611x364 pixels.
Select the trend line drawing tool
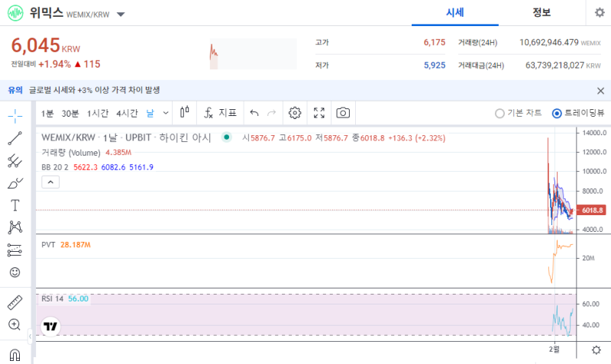click(15, 138)
